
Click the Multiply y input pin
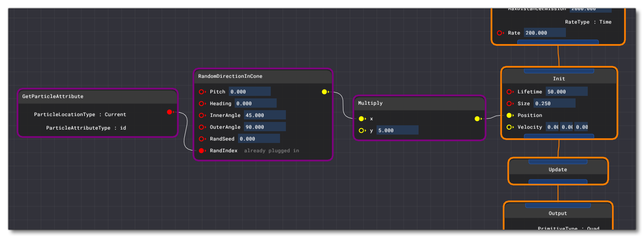(361, 130)
